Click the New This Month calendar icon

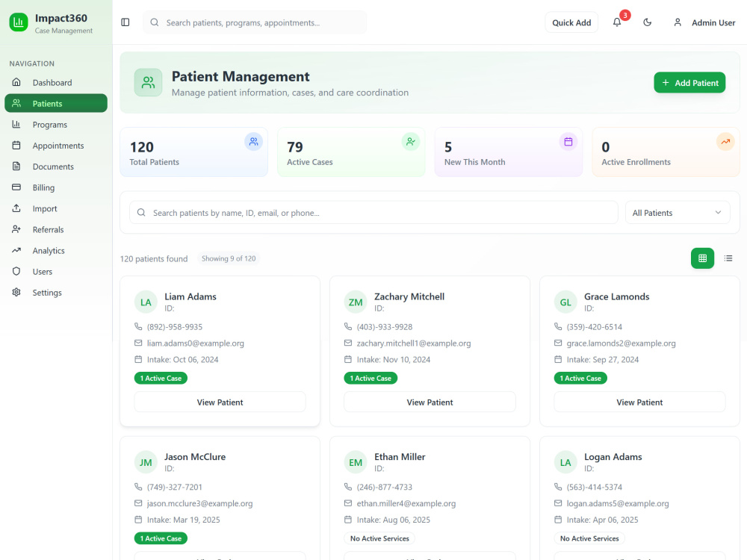(568, 141)
